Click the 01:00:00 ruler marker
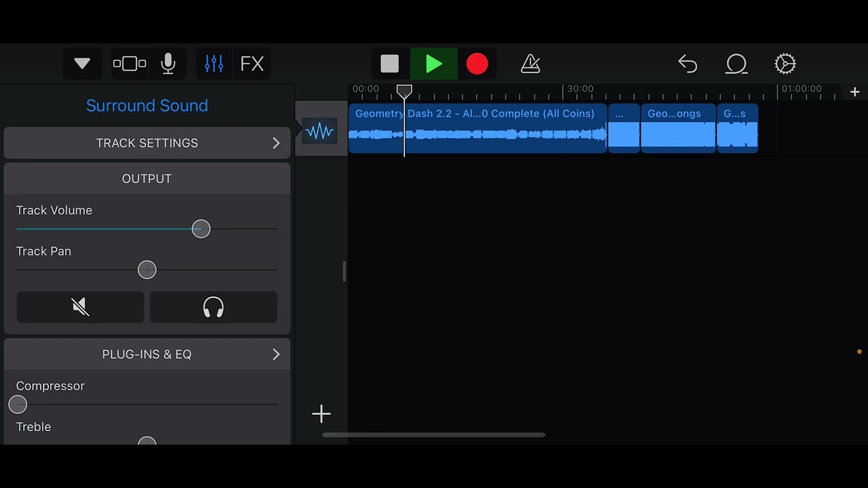Viewport: 868px width, 488px height. tap(802, 89)
